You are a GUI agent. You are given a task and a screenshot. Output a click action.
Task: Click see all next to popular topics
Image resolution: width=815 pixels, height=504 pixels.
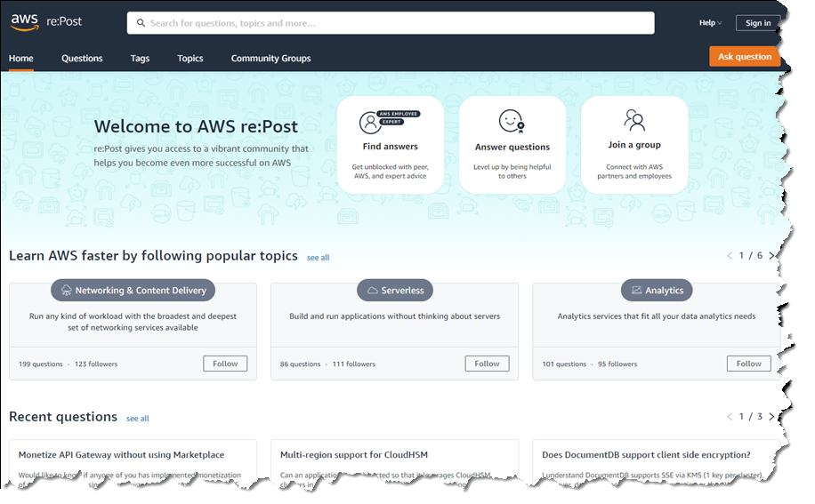coord(319,258)
